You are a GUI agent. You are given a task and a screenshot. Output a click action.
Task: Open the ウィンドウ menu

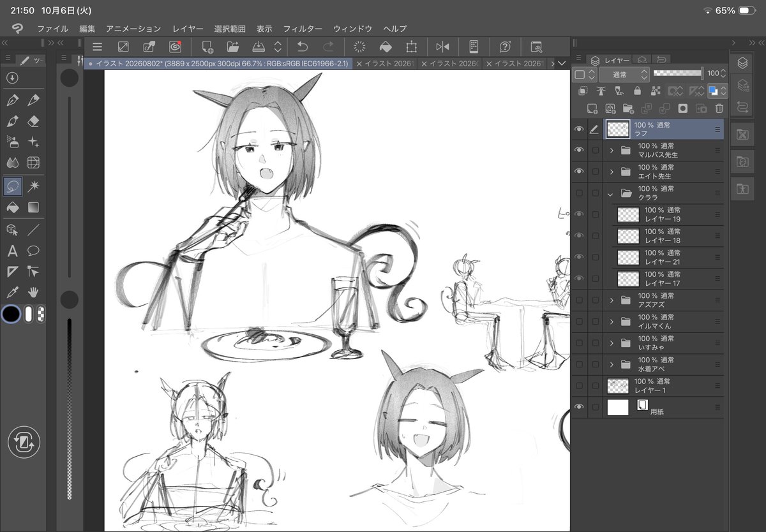click(352, 29)
